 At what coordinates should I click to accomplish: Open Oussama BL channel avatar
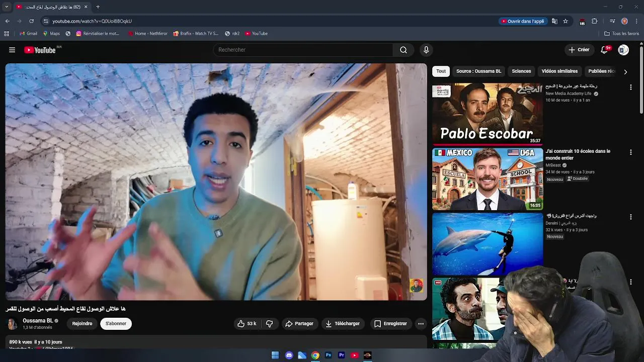click(12, 324)
